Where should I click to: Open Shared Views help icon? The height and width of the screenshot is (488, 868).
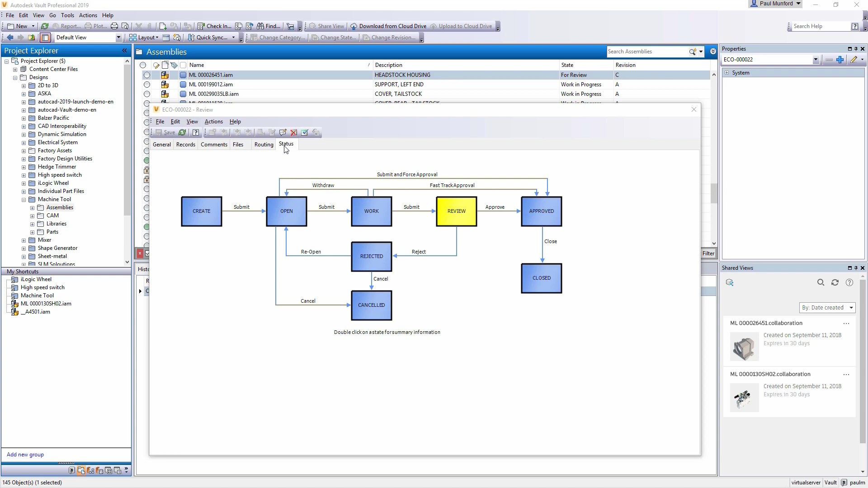pos(849,282)
